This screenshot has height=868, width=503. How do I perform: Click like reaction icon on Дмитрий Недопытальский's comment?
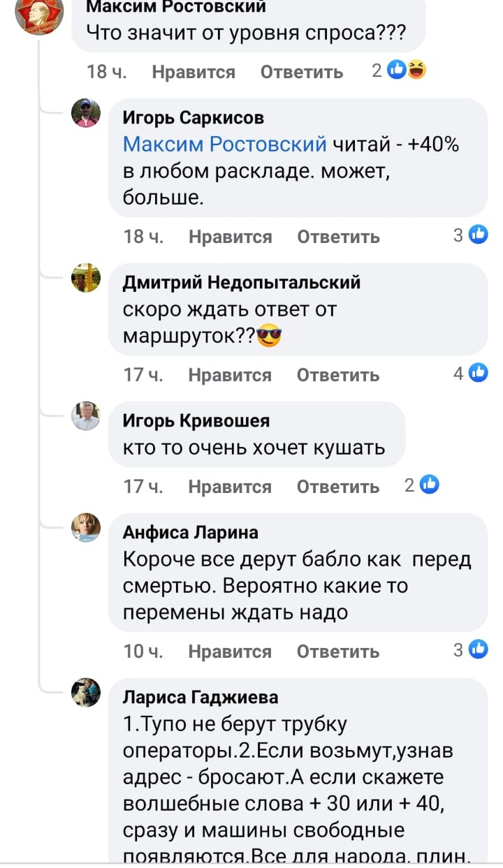(x=479, y=374)
